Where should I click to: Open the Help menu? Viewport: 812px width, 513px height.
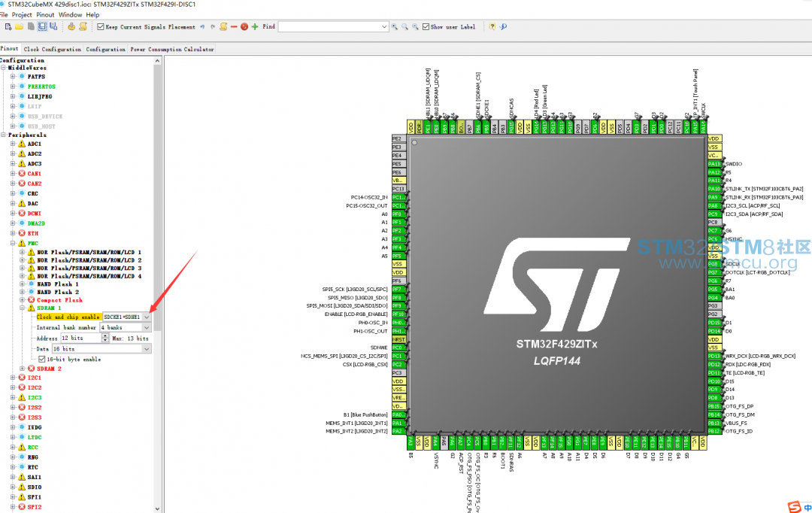pyautogui.click(x=92, y=14)
